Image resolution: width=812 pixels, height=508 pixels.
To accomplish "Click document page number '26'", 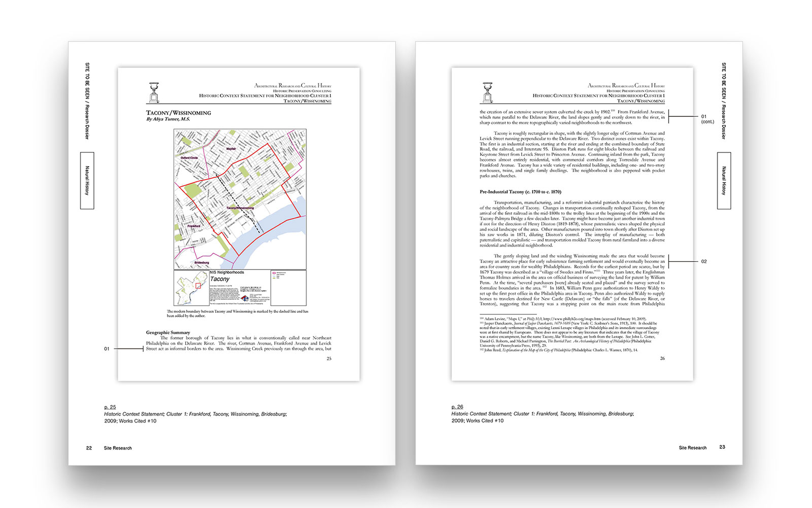I will (x=662, y=359).
